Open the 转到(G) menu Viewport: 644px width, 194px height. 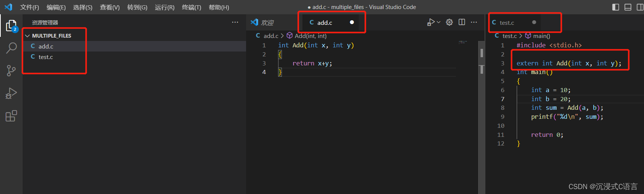[137, 7]
